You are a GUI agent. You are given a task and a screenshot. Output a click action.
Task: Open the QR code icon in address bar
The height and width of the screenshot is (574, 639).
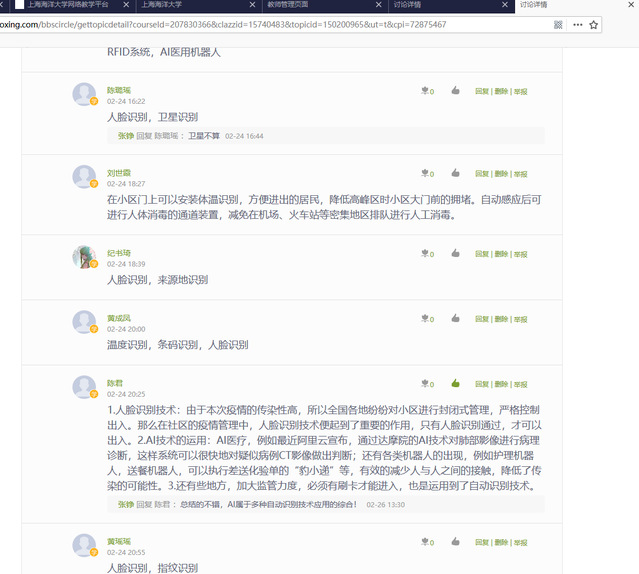click(x=558, y=24)
